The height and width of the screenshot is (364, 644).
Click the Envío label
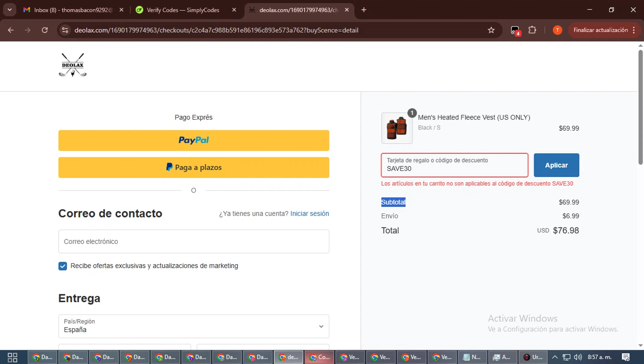[389, 216]
